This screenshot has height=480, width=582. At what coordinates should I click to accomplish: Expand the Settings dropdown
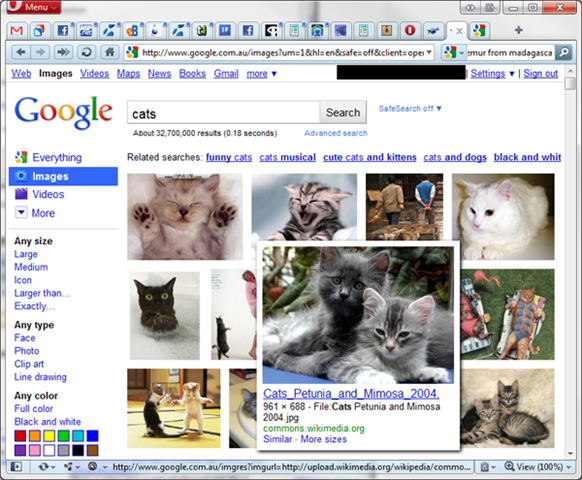[492, 74]
